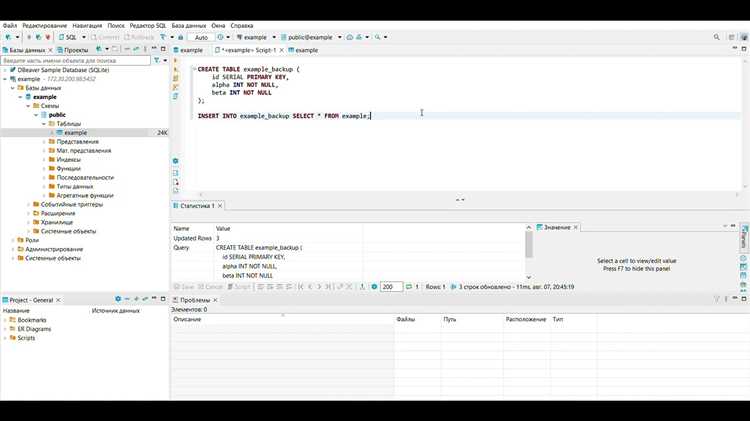This screenshot has width=750, height=421.
Task: Click the red disconnect icon in toolbar
Action: click(48, 37)
